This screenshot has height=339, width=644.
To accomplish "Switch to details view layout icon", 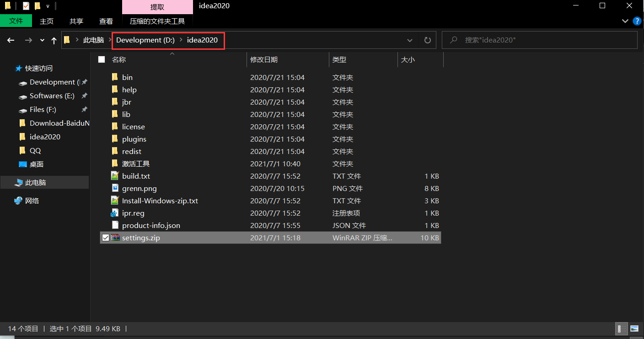I will tap(622, 328).
